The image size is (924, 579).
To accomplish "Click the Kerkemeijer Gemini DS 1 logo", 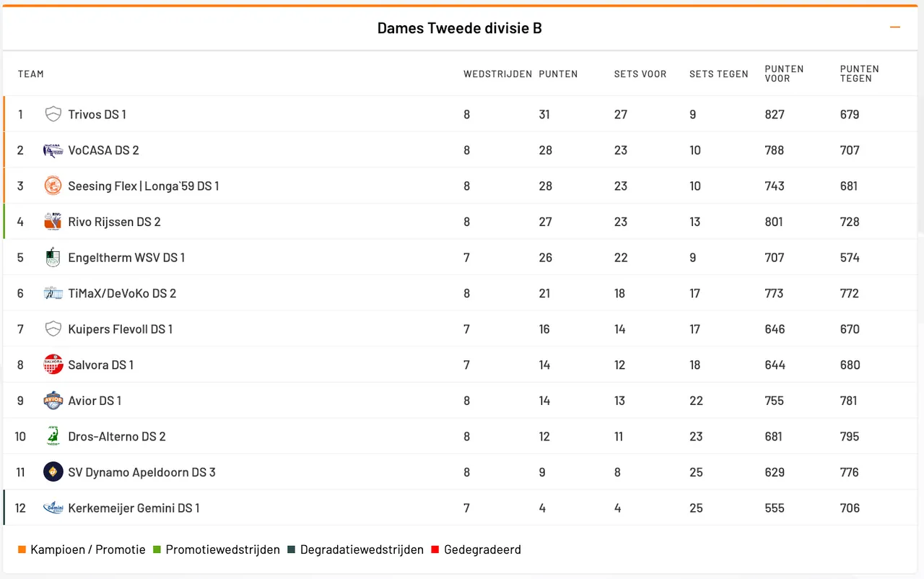I will pos(53,508).
